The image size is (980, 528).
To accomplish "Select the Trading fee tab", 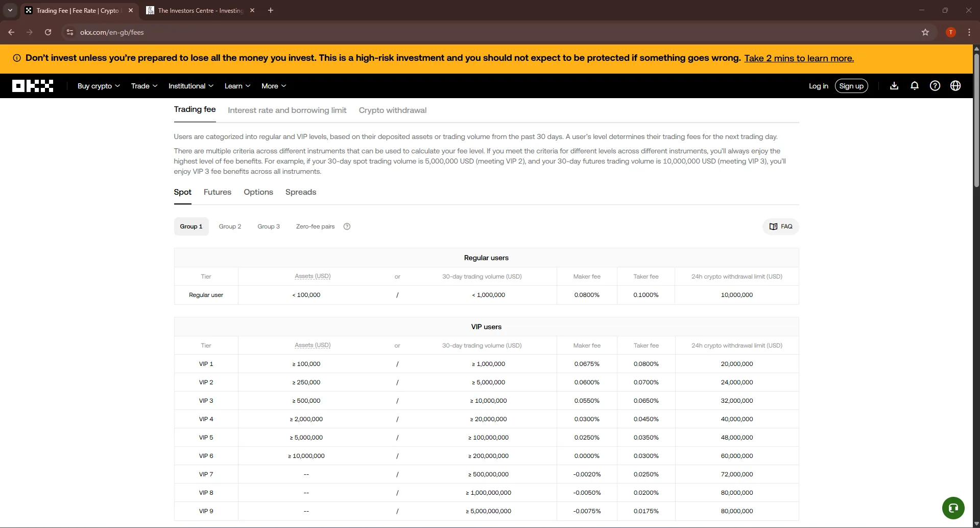I will pos(195,109).
